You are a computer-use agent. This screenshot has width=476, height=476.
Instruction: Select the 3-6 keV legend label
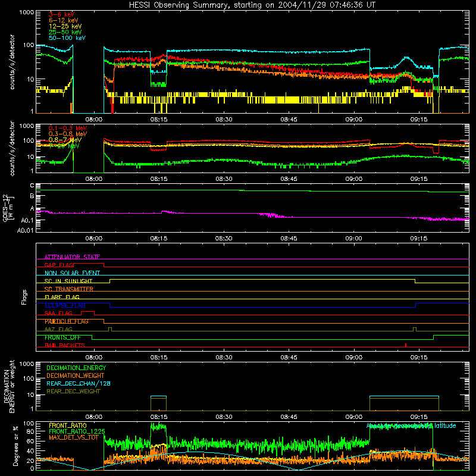pyautogui.click(x=62, y=14)
